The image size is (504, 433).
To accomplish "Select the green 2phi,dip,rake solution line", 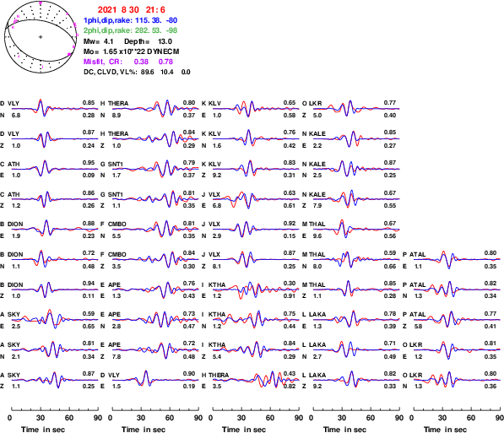I will point(130,30).
